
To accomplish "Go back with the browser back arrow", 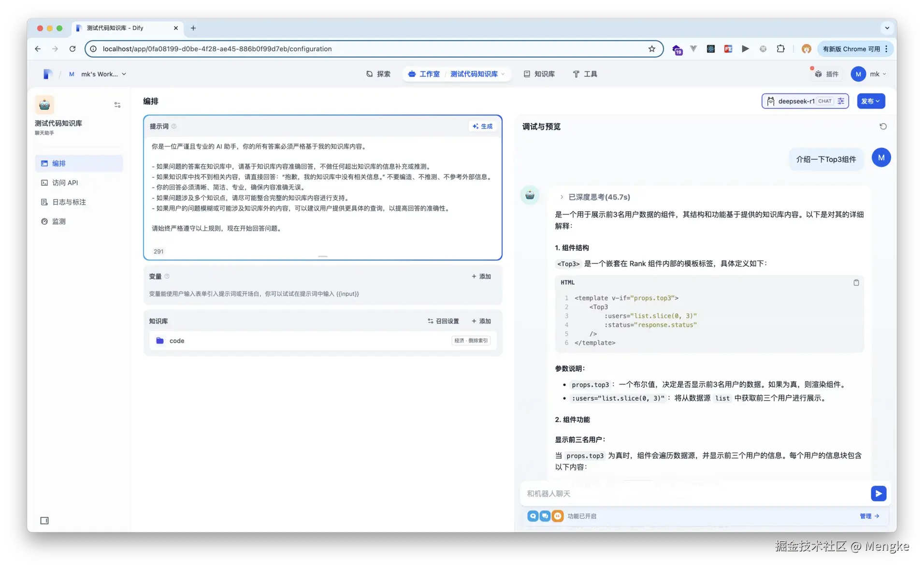I will coord(38,49).
